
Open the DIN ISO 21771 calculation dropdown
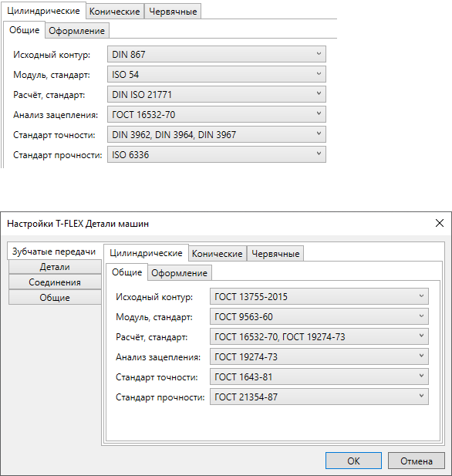[217, 94]
